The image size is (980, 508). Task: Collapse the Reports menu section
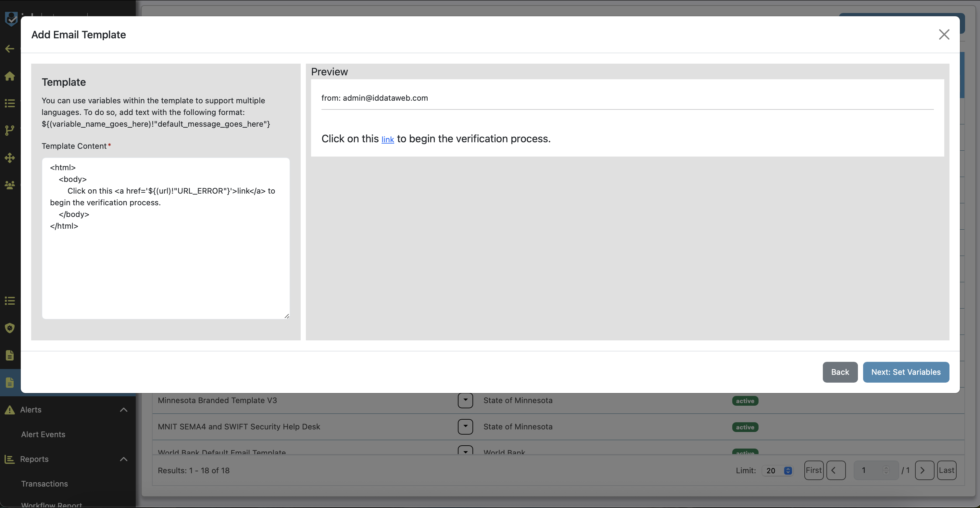coord(124,459)
